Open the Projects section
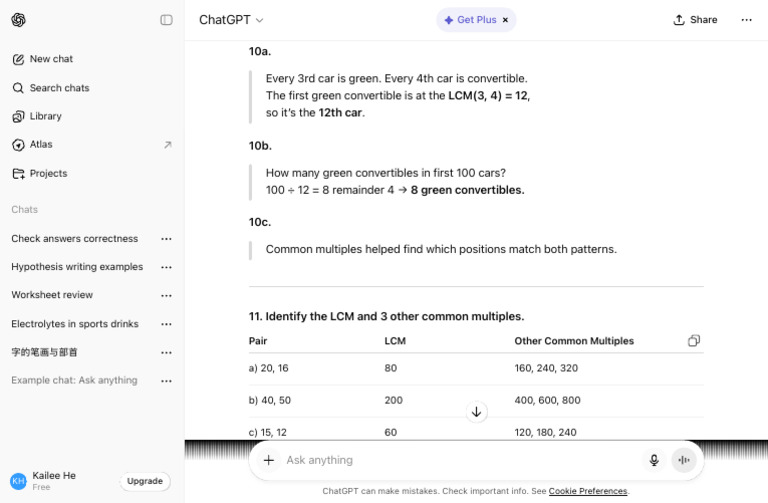The width and height of the screenshot is (768, 503). pos(48,173)
